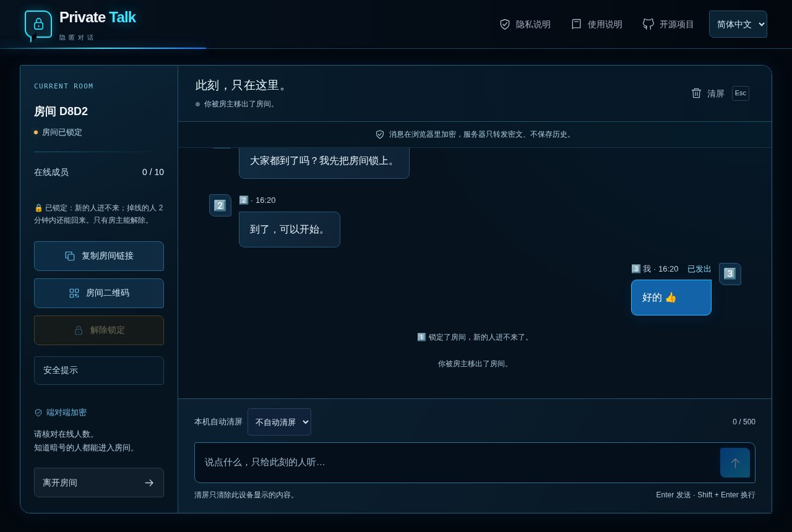Open the 简体中文 language dropdown

(x=738, y=24)
